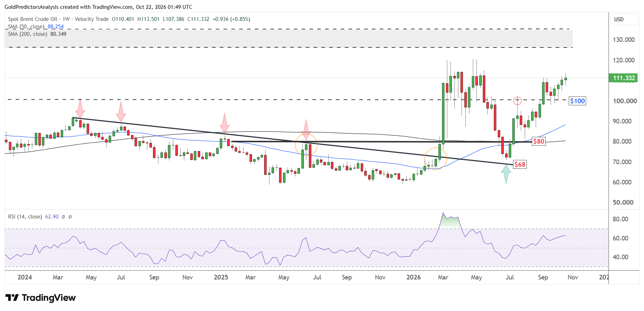Screen dimensions: 644x311
Task: Click the 50.000 price axis label
Action: click(623, 202)
